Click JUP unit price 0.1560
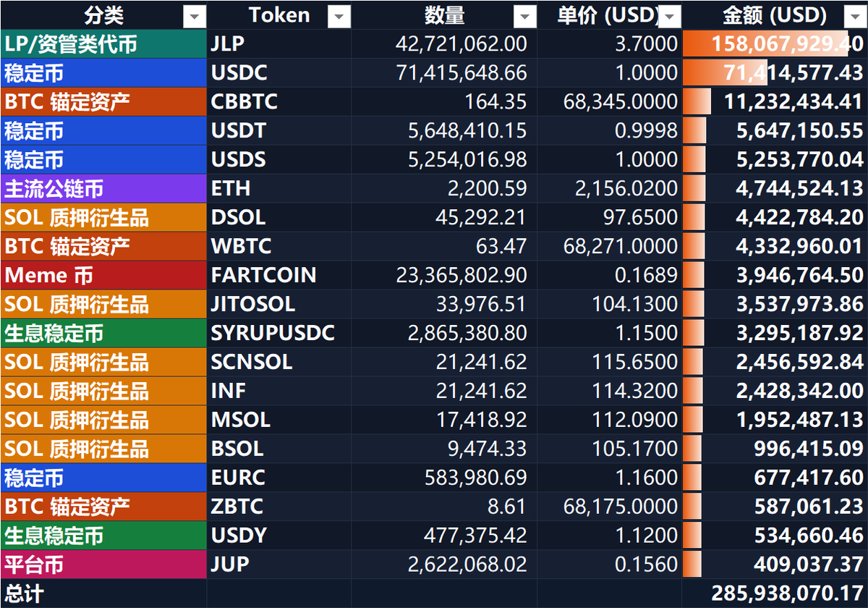This screenshot has width=868, height=608. pyautogui.click(x=610, y=565)
